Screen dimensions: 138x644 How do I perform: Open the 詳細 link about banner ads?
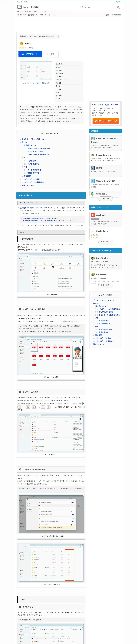[x=45, y=12]
